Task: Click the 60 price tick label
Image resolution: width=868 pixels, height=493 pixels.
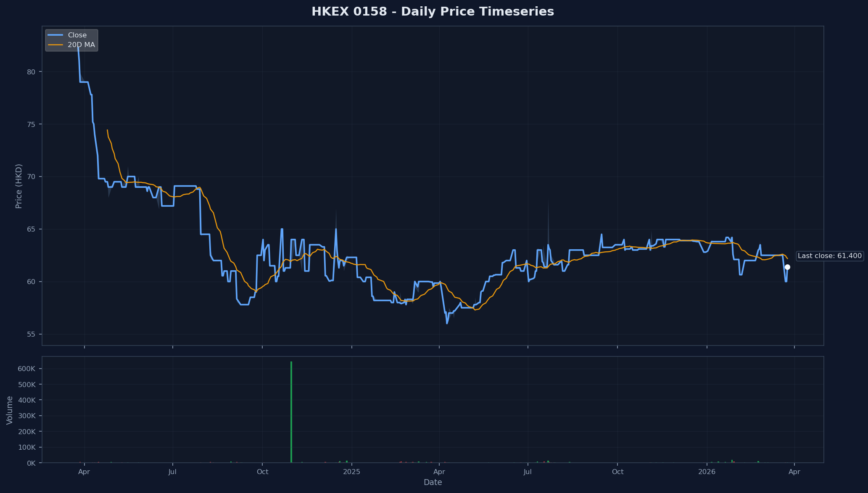Action: tap(31, 282)
